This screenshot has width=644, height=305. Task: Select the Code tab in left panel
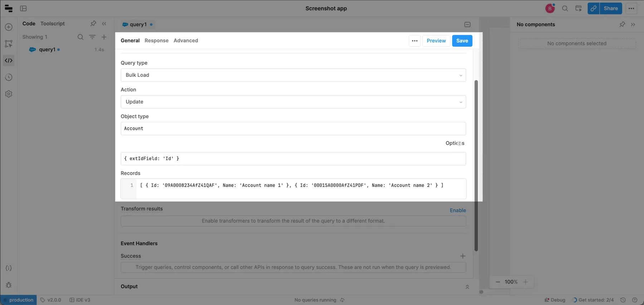29,24
